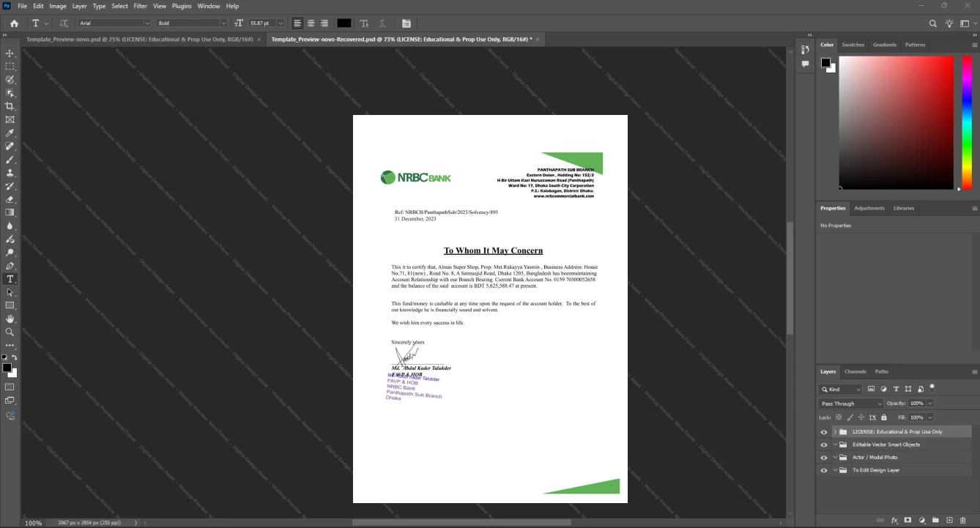The image size is (980, 528).
Task: Click the delete layer trash icon
Action: 963,520
